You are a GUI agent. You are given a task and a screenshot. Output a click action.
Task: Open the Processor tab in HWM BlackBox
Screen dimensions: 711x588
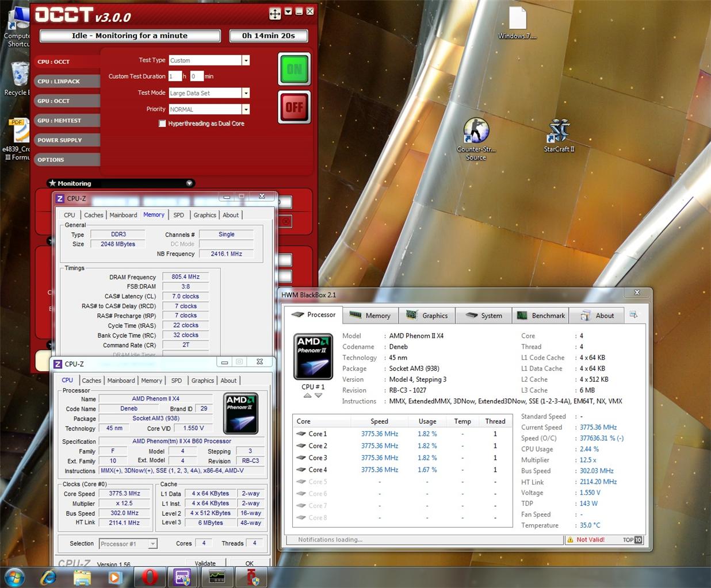(x=314, y=315)
